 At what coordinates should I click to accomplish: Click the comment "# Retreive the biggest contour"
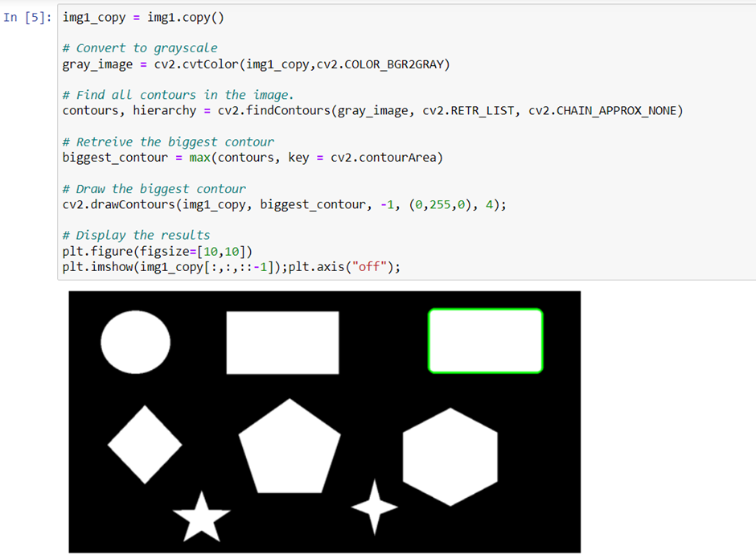click(x=168, y=142)
